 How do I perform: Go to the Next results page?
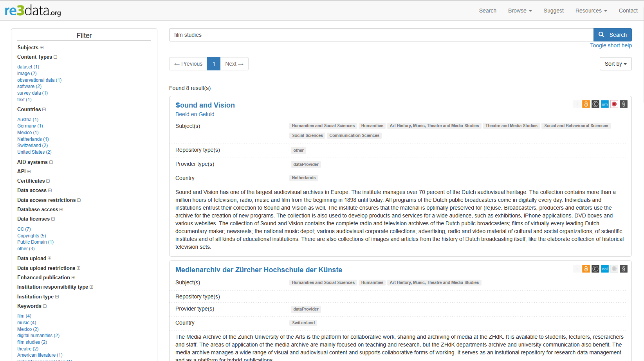234,64
